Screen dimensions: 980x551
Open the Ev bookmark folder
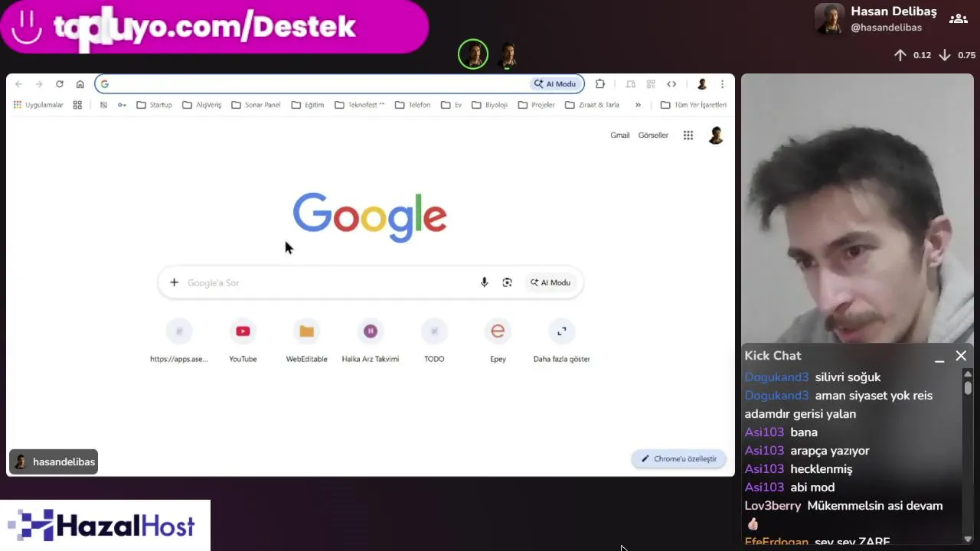pos(452,105)
